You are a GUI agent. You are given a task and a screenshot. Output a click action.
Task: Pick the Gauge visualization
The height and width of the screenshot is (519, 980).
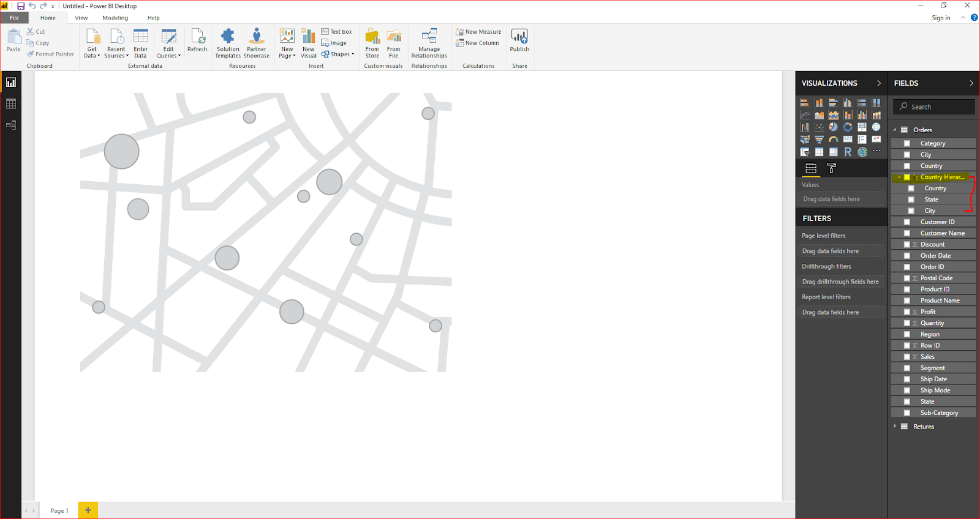[x=834, y=139]
